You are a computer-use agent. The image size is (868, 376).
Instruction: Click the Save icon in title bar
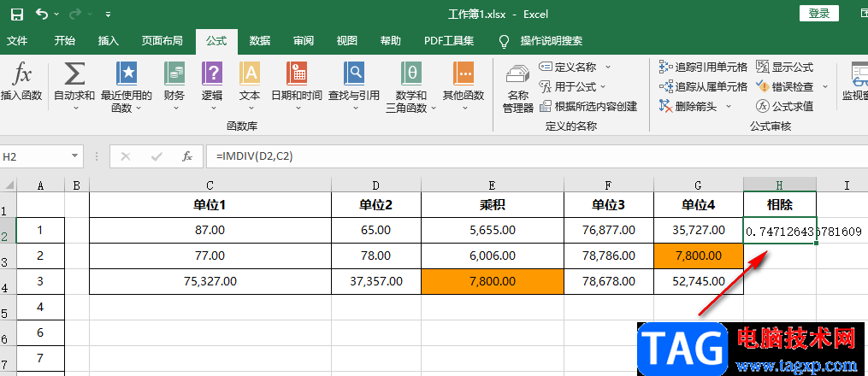(x=18, y=14)
